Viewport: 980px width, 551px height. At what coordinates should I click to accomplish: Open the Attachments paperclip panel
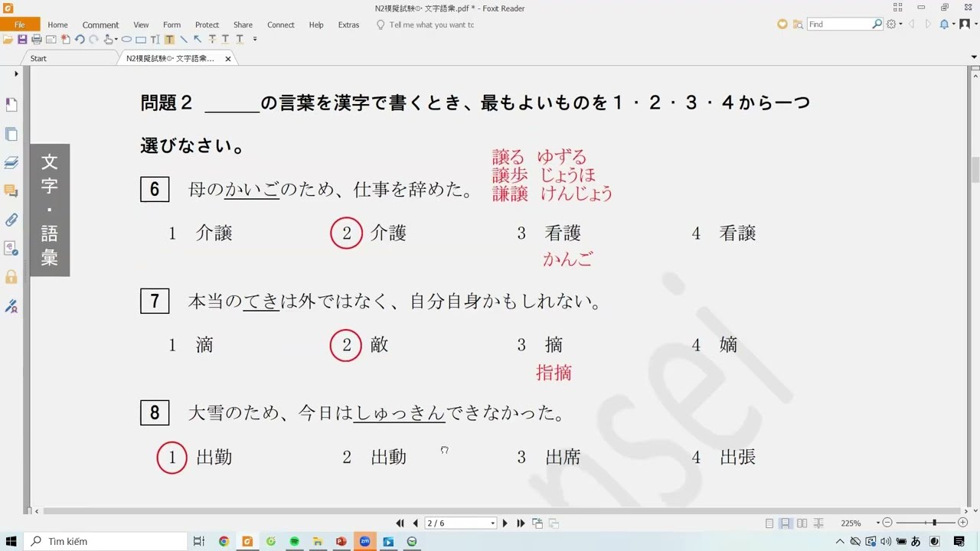(11, 220)
